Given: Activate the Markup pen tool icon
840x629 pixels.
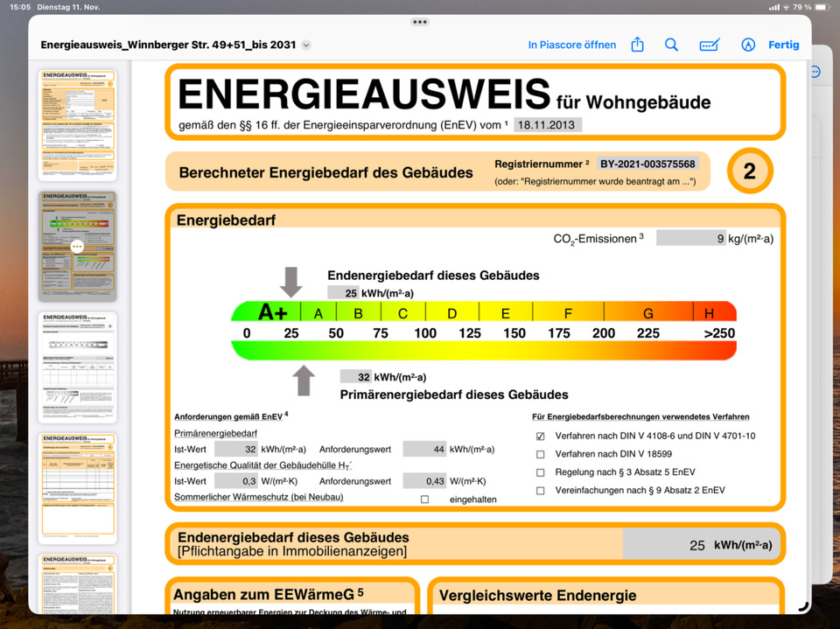Looking at the screenshot, I should (x=747, y=45).
